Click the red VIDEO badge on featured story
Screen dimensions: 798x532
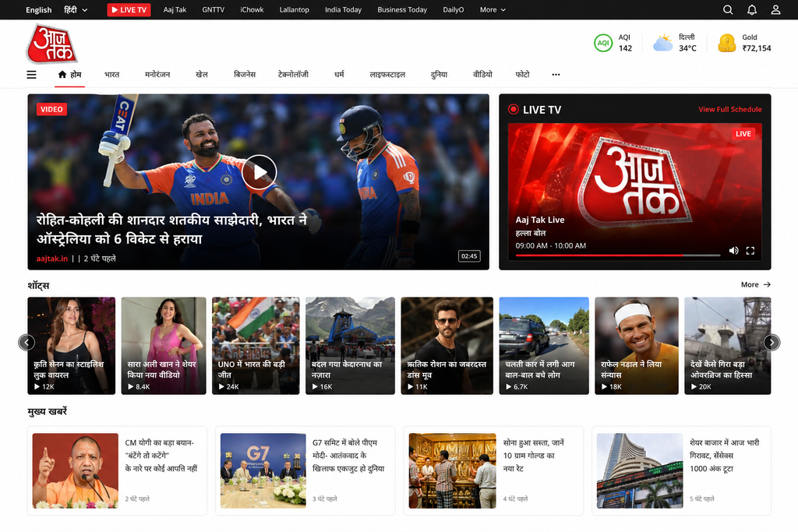point(51,109)
